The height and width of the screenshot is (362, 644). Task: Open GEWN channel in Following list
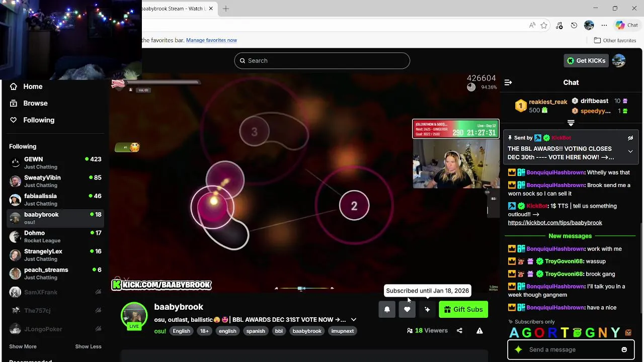point(55,162)
